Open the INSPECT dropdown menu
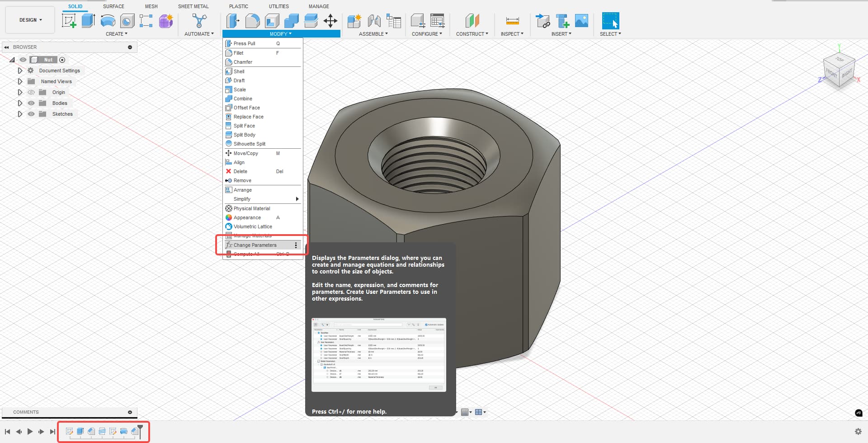 click(x=512, y=34)
